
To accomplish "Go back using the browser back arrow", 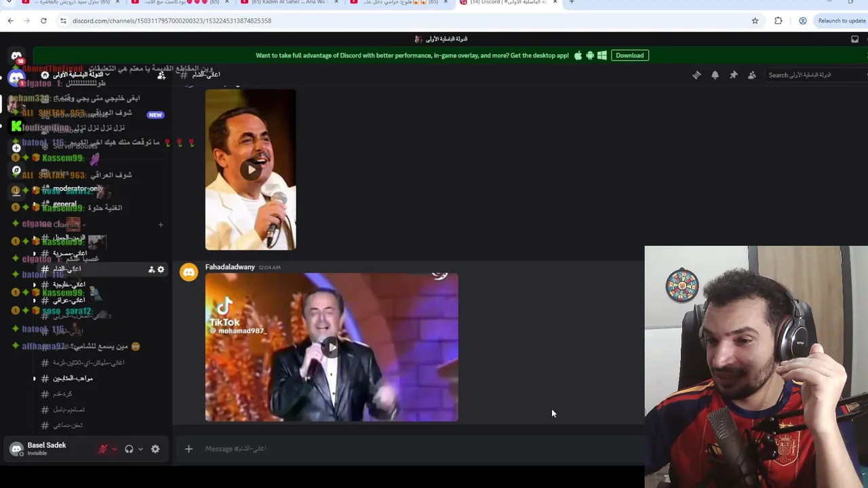I will (10, 21).
